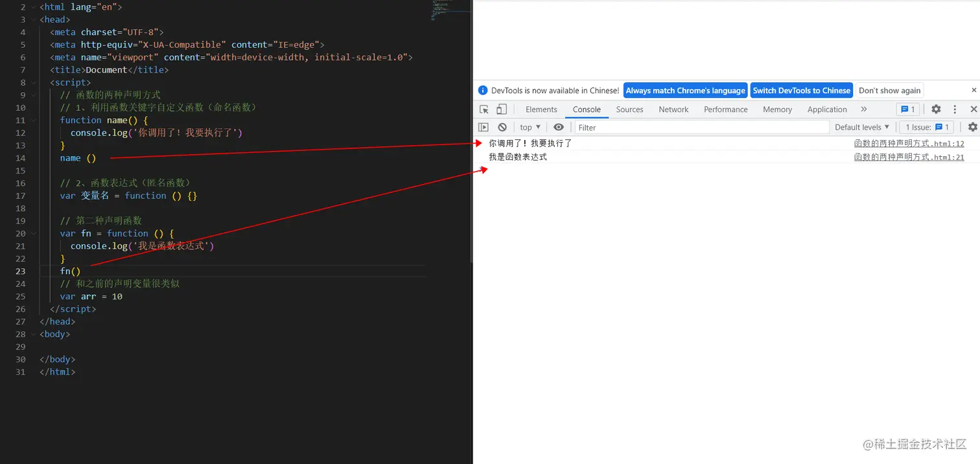Click the meta charset="UTF-8" line
980x464 pixels.
point(107,32)
